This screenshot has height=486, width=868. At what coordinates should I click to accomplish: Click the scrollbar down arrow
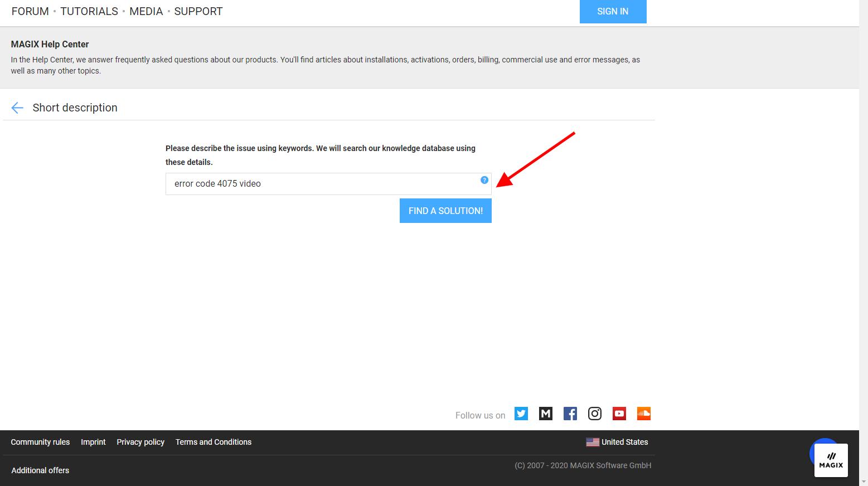[864, 482]
